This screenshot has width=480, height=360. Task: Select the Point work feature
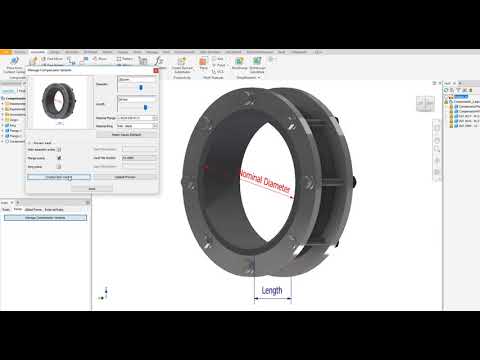click(219, 65)
